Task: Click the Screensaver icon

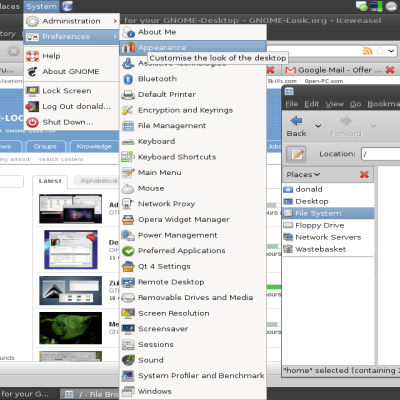Action: point(128,329)
